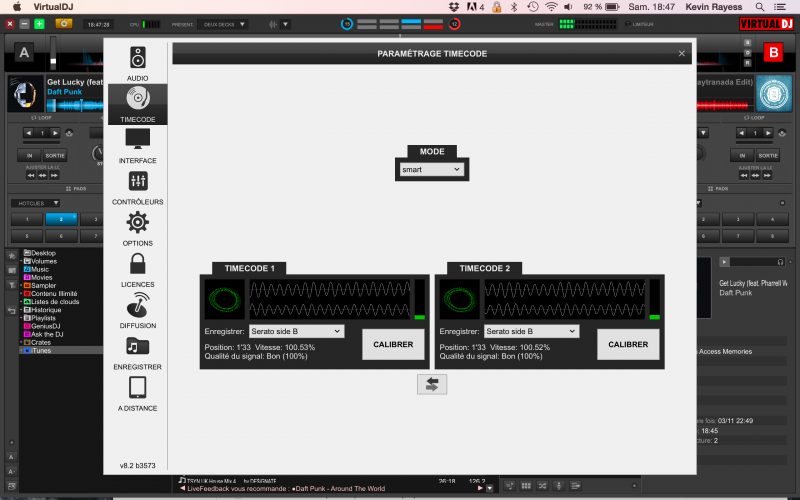
Task: Open the waveform options dropdown arrow
Action: [x=285, y=24]
